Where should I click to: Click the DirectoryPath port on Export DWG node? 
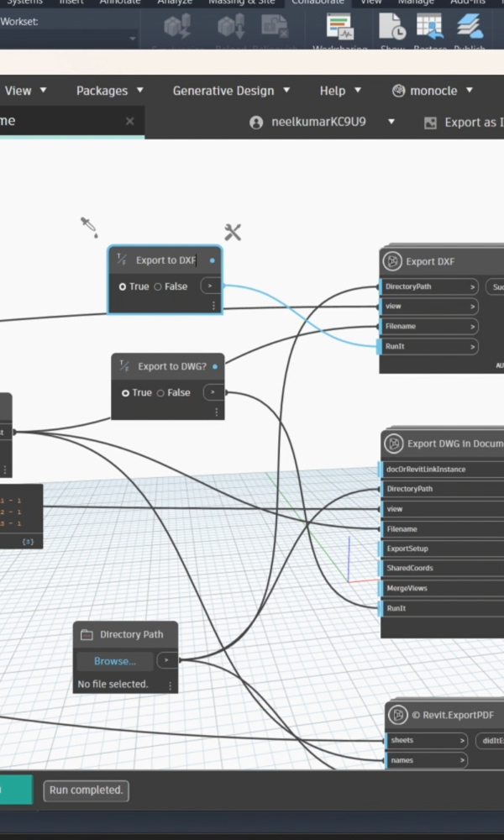pos(443,489)
